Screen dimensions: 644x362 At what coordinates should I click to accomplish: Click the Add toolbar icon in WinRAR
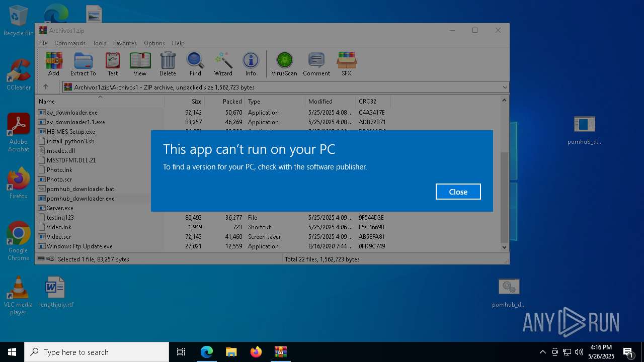tap(54, 64)
